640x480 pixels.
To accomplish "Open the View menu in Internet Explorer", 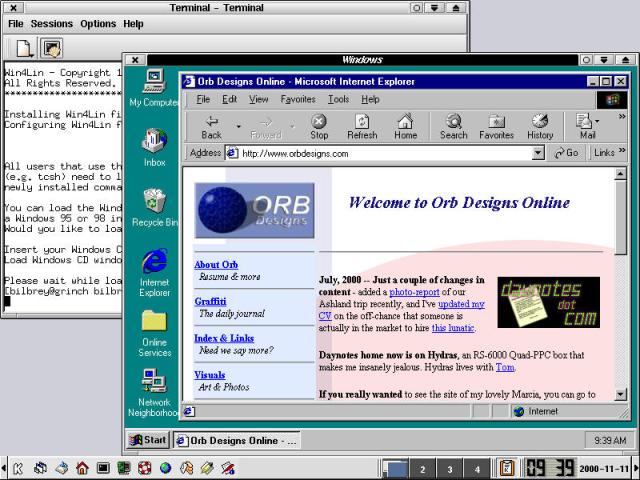I will (259, 99).
